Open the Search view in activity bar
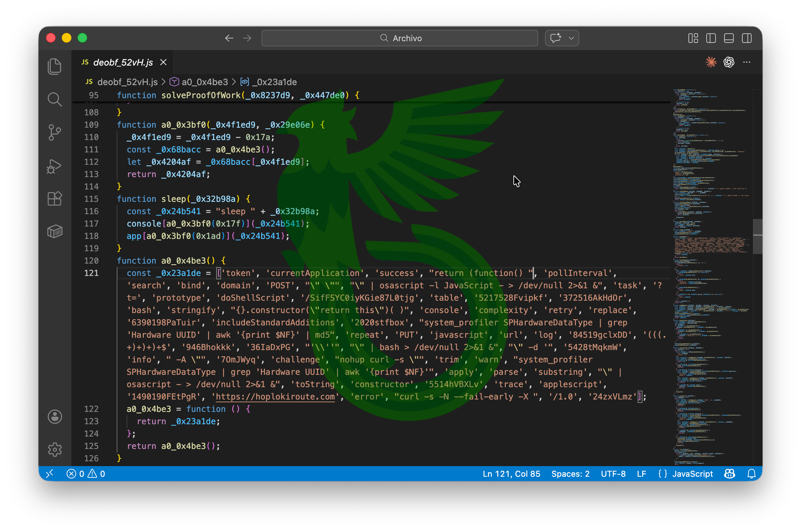 point(55,100)
